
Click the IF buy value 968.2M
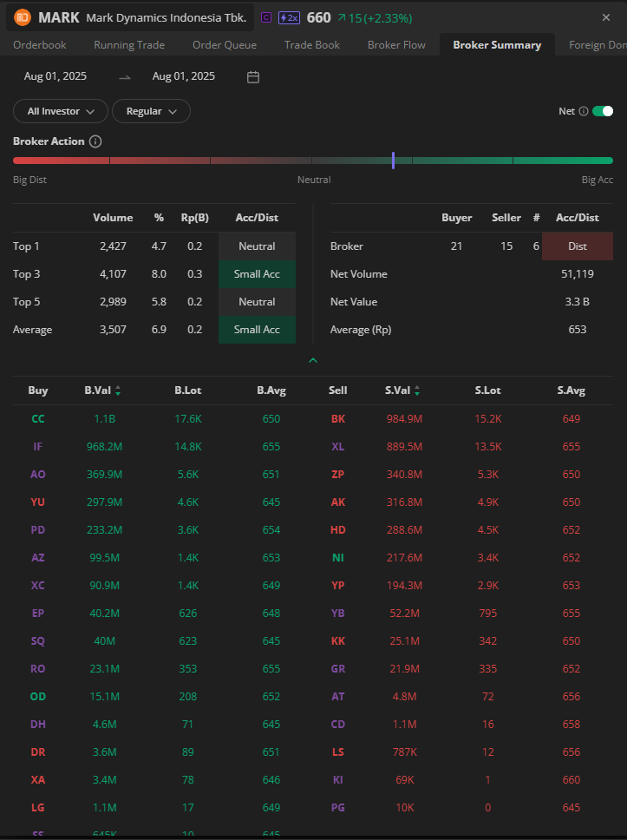(x=104, y=447)
